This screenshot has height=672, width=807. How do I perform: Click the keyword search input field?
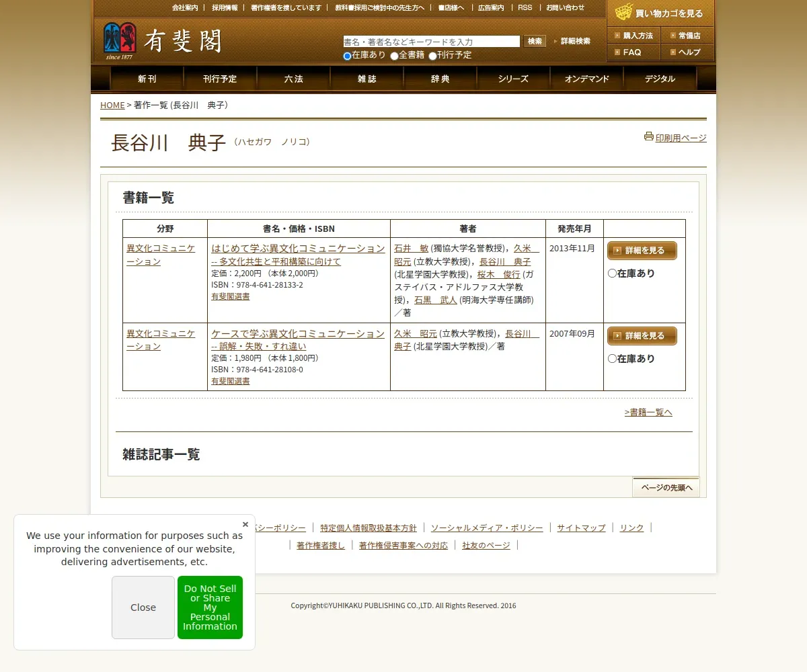point(431,42)
